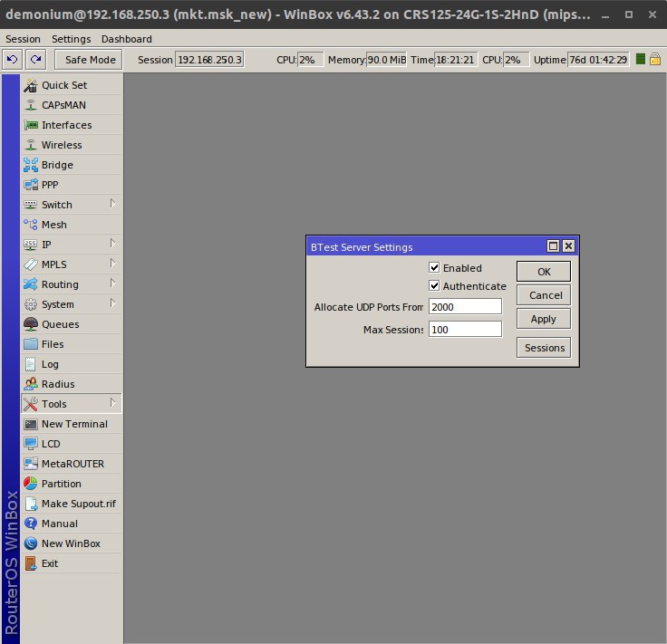Open Wireless via its antenna icon

click(x=31, y=145)
